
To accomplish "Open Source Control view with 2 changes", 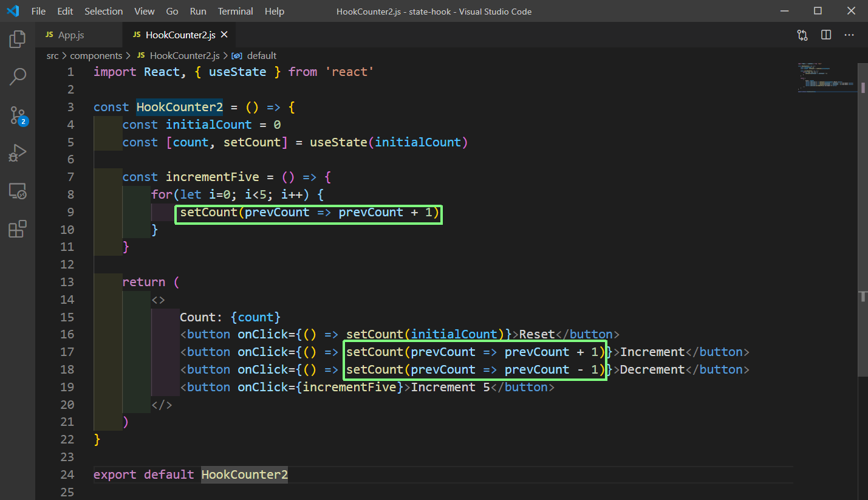I will pos(18,115).
